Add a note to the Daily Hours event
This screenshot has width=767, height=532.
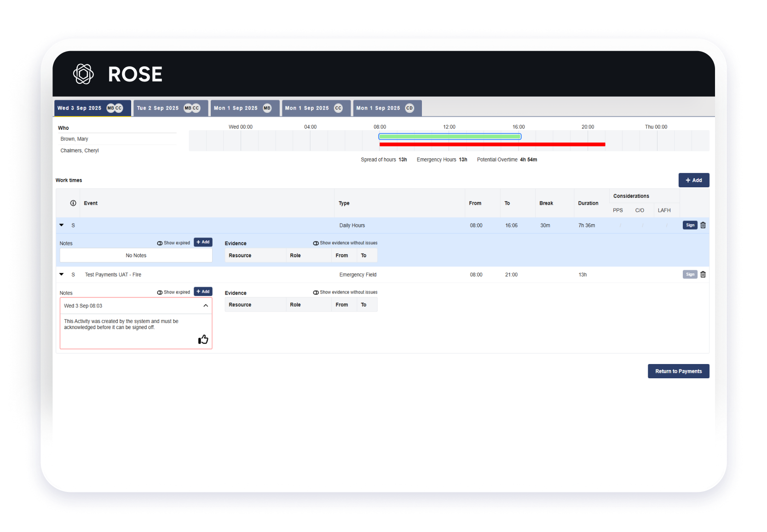click(x=203, y=242)
